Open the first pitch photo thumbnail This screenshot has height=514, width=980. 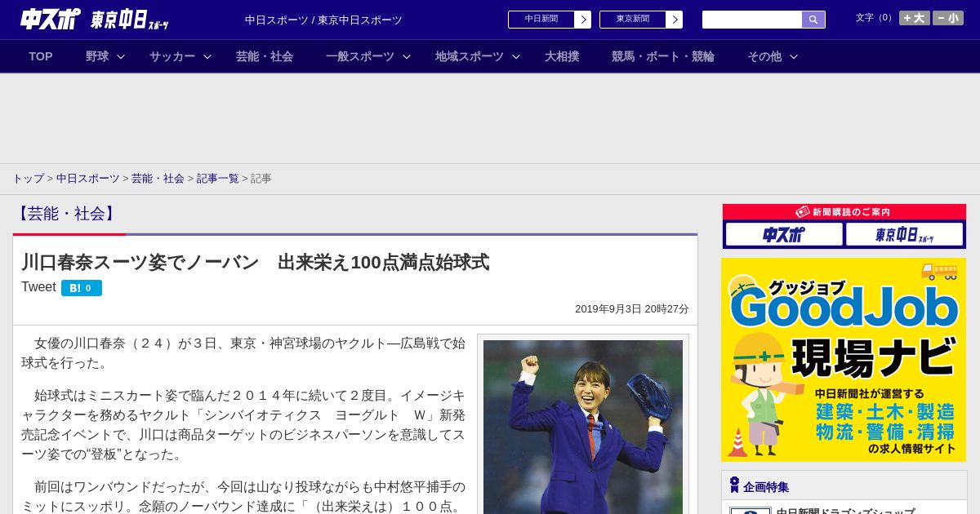tap(583, 427)
